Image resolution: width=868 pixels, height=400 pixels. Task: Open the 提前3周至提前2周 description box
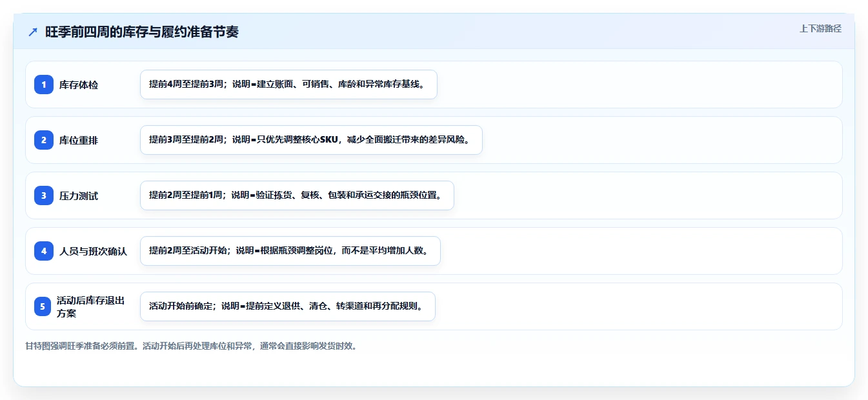311,140
